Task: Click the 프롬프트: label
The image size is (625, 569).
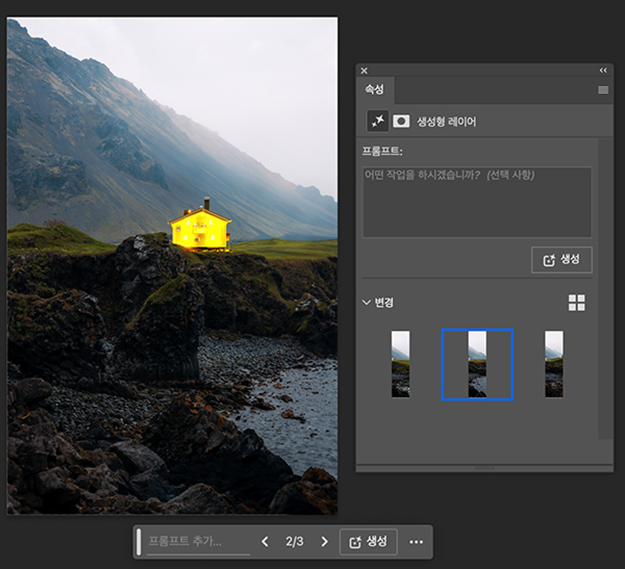Action: click(x=382, y=151)
